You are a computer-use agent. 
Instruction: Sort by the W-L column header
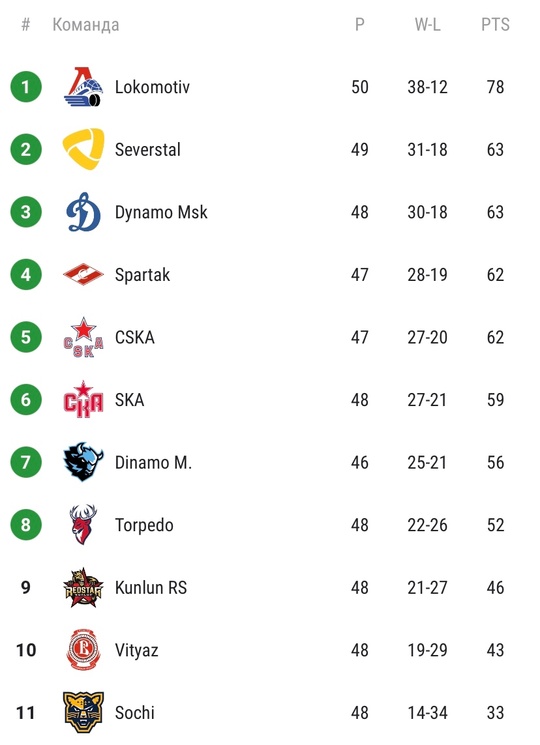click(x=427, y=24)
